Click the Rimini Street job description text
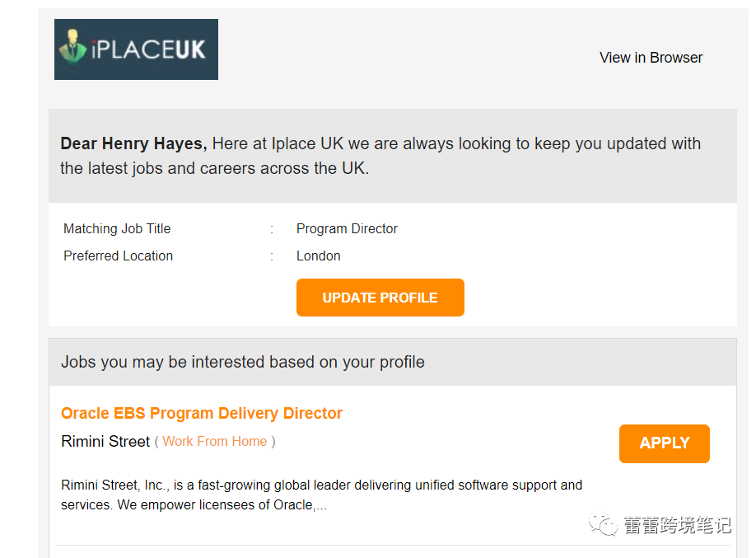The width and height of the screenshot is (756, 558). pos(321,495)
